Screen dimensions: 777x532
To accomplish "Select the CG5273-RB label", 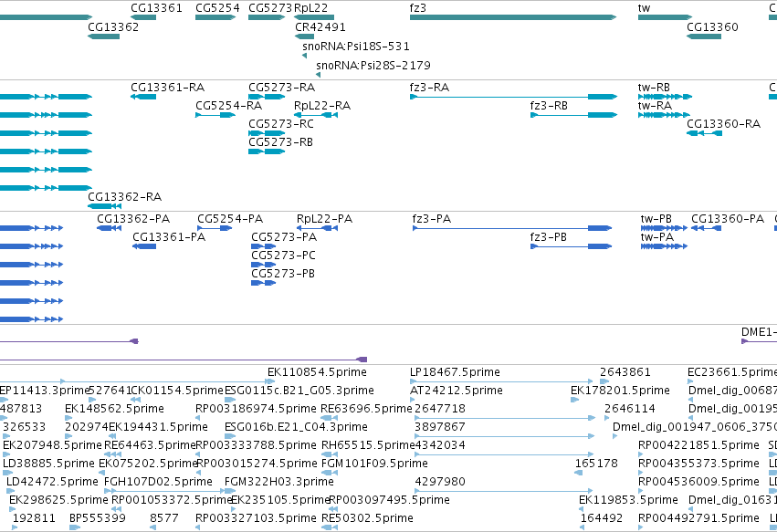I will tap(280, 142).
